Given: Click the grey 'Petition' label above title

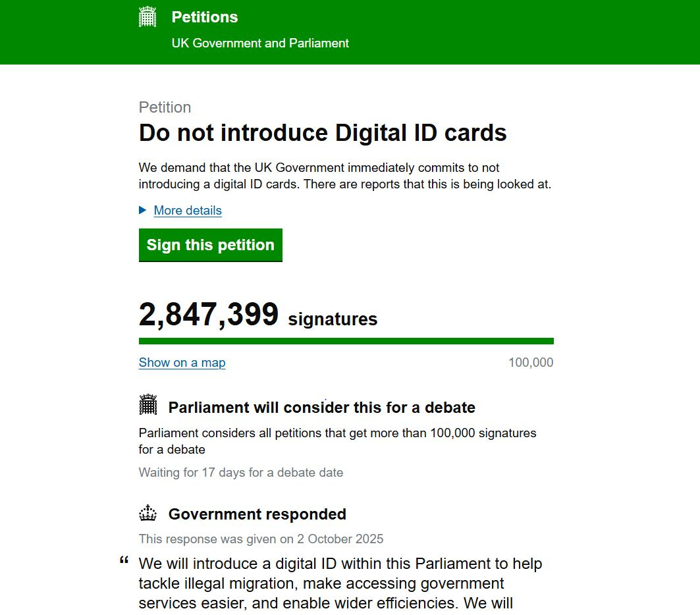Looking at the screenshot, I should click(x=165, y=107).
